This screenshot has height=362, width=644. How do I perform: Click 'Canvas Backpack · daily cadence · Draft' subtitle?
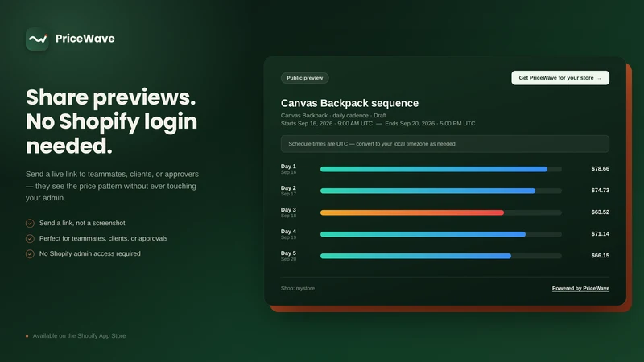coord(333,116)
